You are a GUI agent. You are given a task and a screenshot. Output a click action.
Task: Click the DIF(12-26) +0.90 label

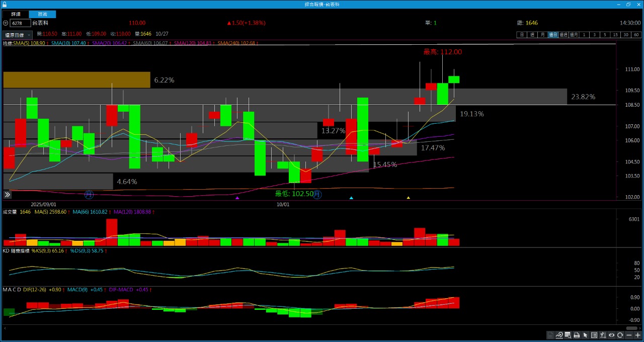[42, 290]
